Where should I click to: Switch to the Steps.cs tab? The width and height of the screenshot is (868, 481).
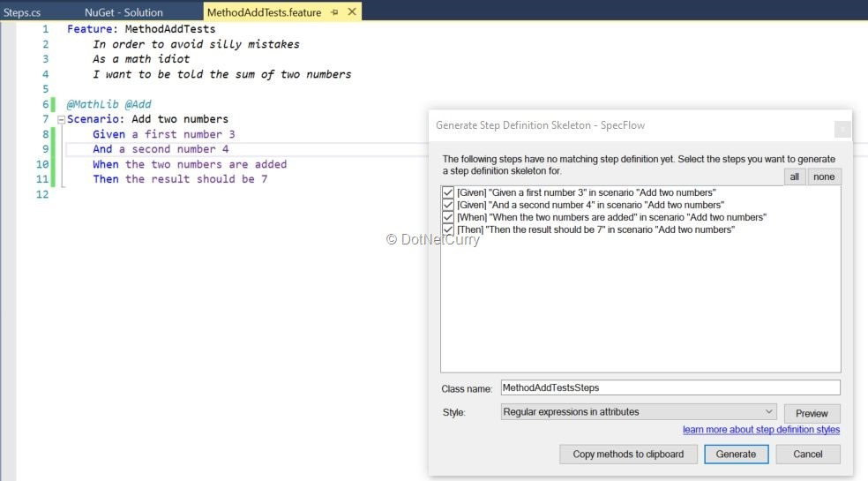(22, 12)
